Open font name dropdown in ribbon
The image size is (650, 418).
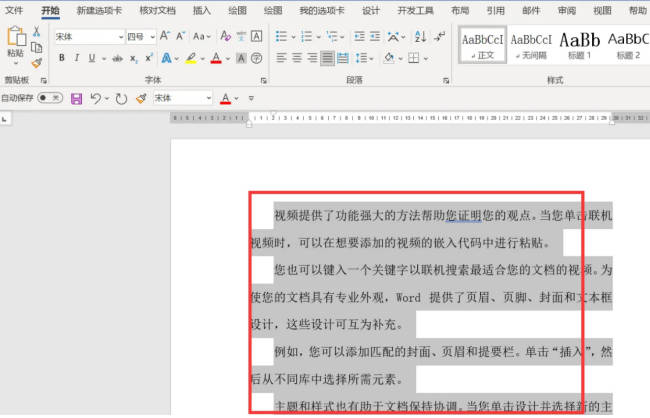click(x=121, y=37)
